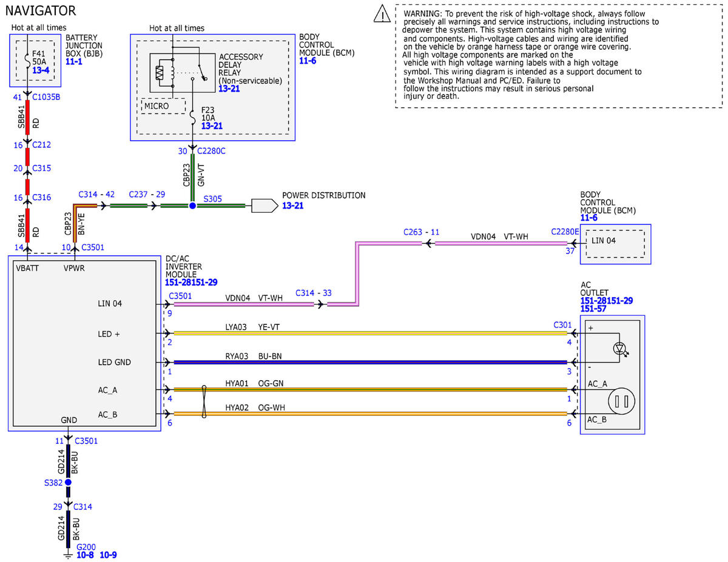Select wire label HYA02 OG-WH
Screen dimensions: 728x562
[x=255, y=408]
